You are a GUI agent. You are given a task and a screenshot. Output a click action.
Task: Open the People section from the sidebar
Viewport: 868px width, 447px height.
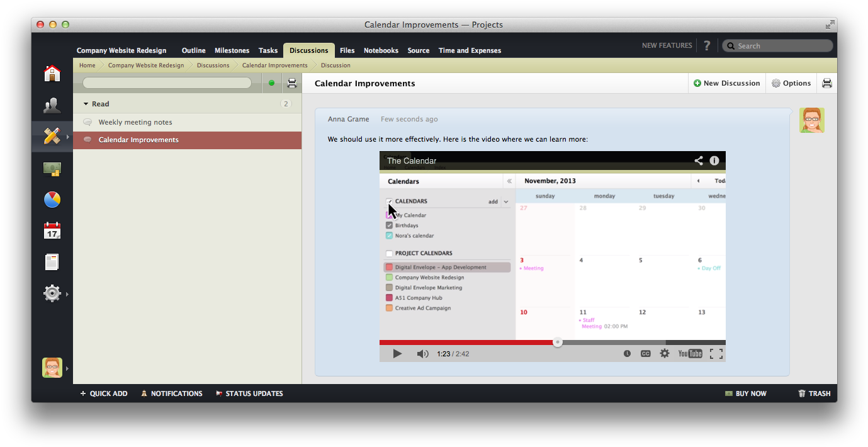pyautogui.click(x=52, y=105)
